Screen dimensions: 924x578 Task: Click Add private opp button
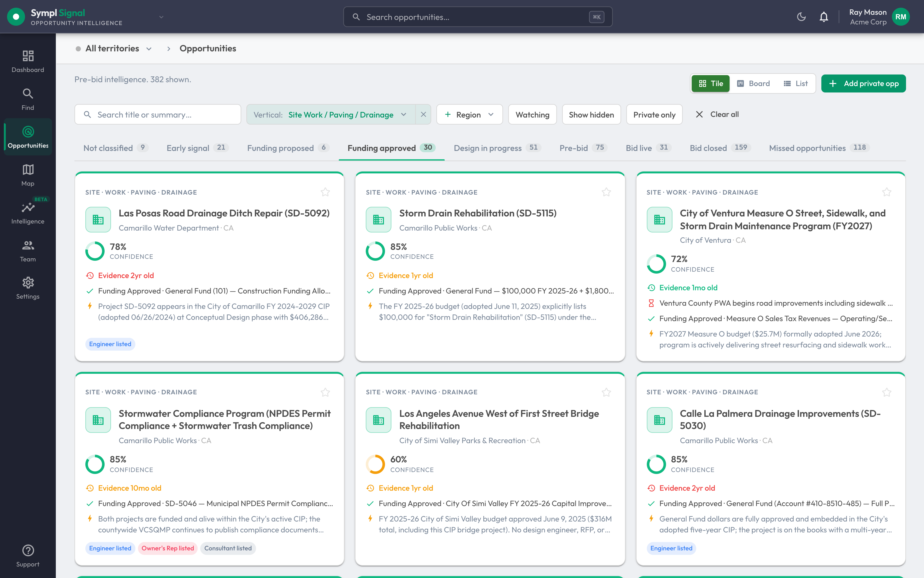click(x=863, y=83)
